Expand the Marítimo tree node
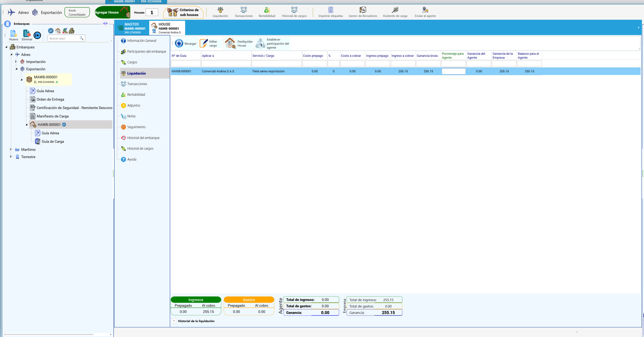The image size is (644, 337). (11, 149)
